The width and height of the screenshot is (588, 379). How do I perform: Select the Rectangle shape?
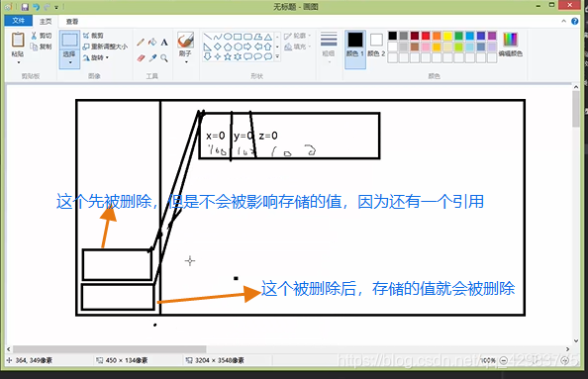pos(238,37)
